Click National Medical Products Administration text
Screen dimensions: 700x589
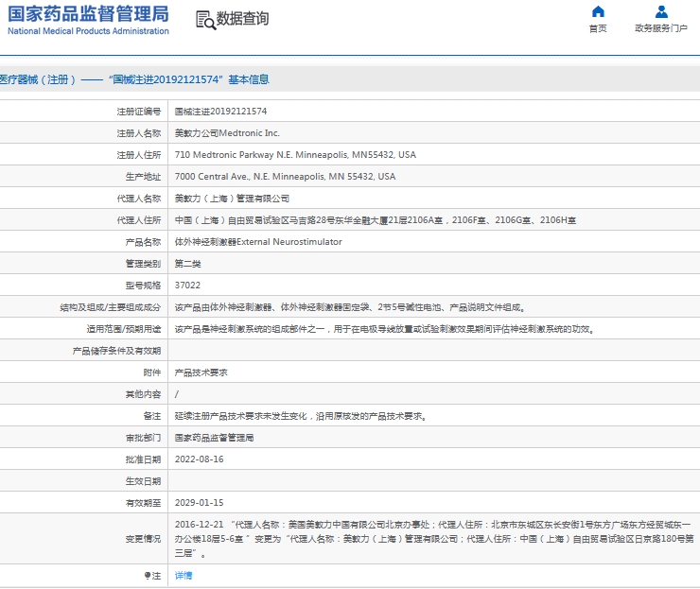coord(88,31)
